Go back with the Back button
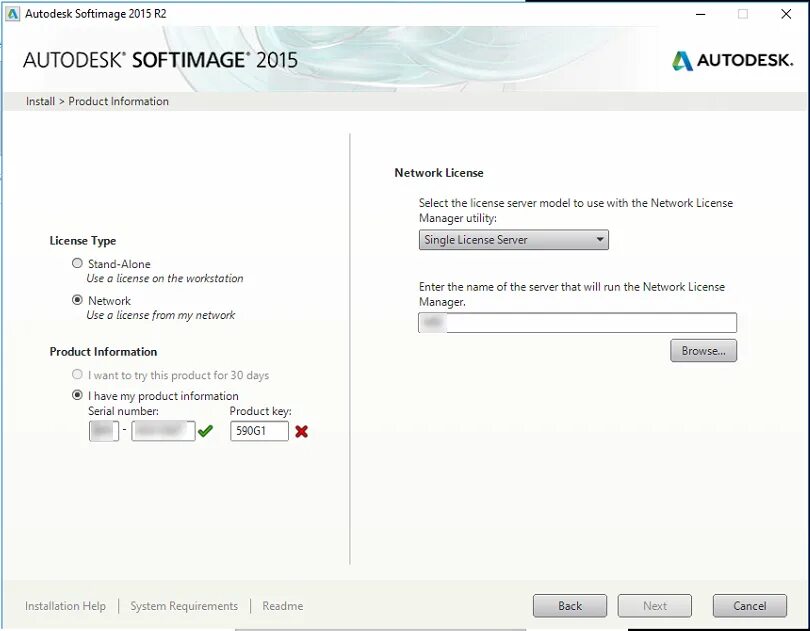The width and height of the screenshot is (810, 631). click(x=570, y=606)
